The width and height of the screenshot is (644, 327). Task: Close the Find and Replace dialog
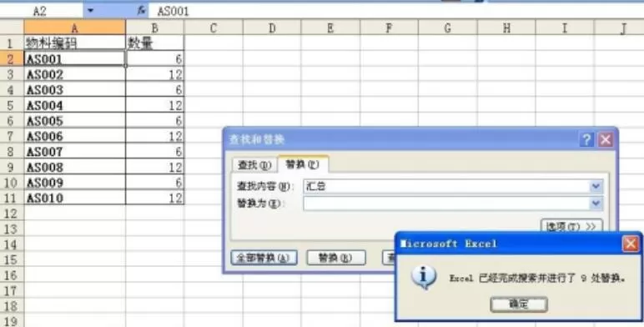pyautogui.click(x=606, y=139)
